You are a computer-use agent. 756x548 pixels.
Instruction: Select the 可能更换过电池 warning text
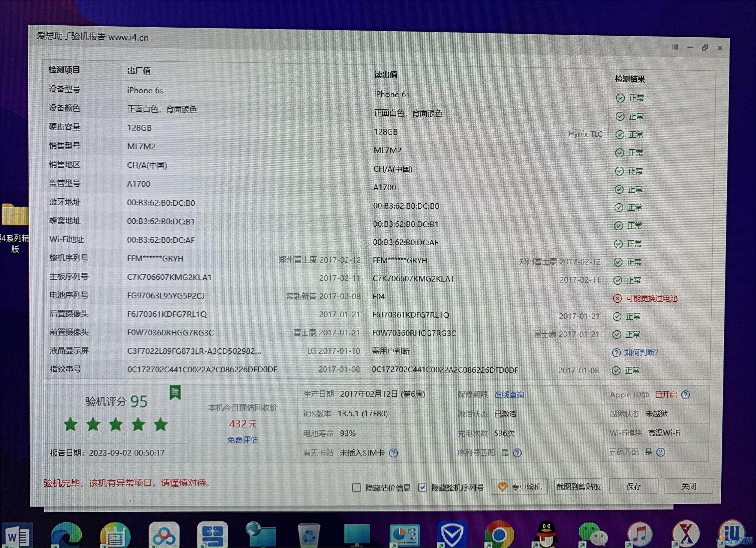651,299
